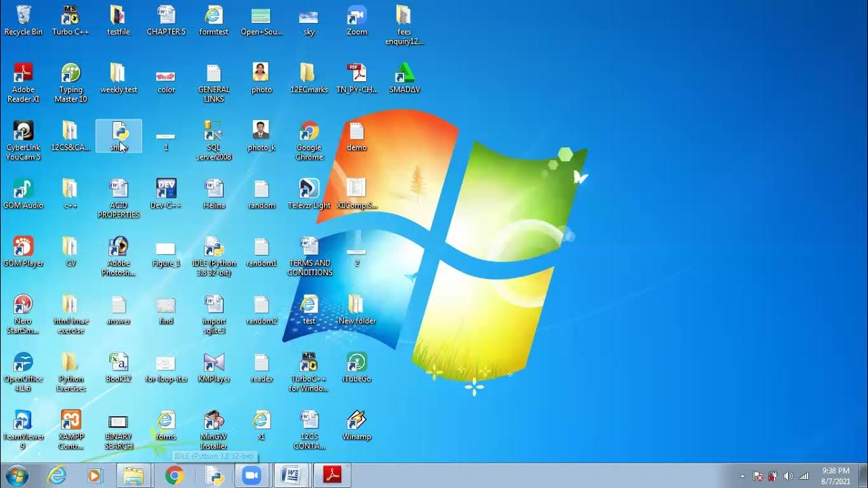Viewport: 868px width, 488px height.
Task: Launch Internet Explorer from the taskbar
Action: pyautogui.click(x=57, y=476)
